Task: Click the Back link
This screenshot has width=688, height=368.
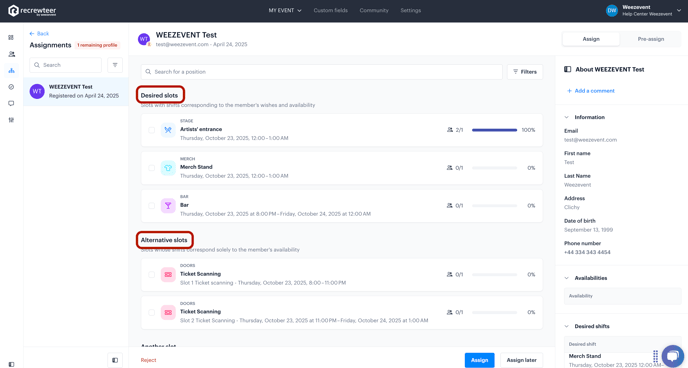Action: (39, 33)
